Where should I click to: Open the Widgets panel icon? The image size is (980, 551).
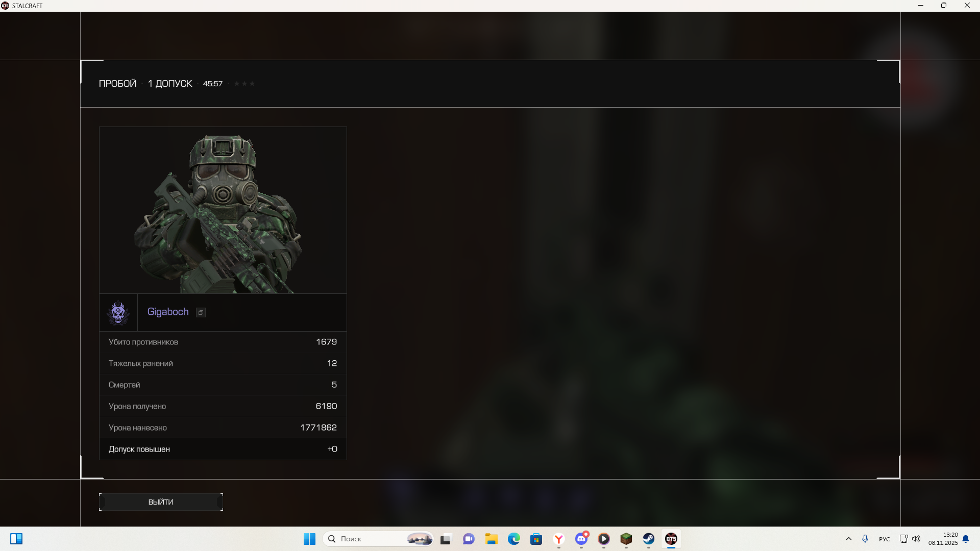[16, 539]
